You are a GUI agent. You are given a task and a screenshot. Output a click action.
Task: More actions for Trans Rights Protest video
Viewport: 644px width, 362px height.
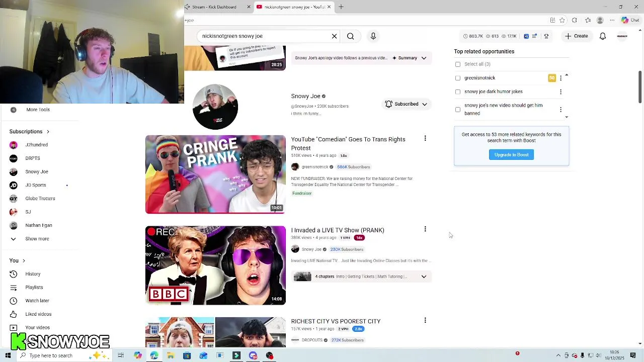tap(425, 138)
